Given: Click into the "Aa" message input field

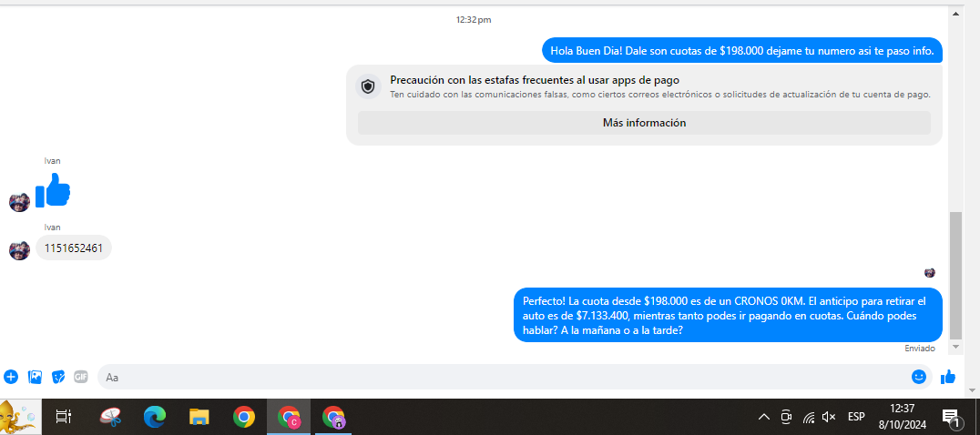Looking at the screenshot, I should point(501,377).
